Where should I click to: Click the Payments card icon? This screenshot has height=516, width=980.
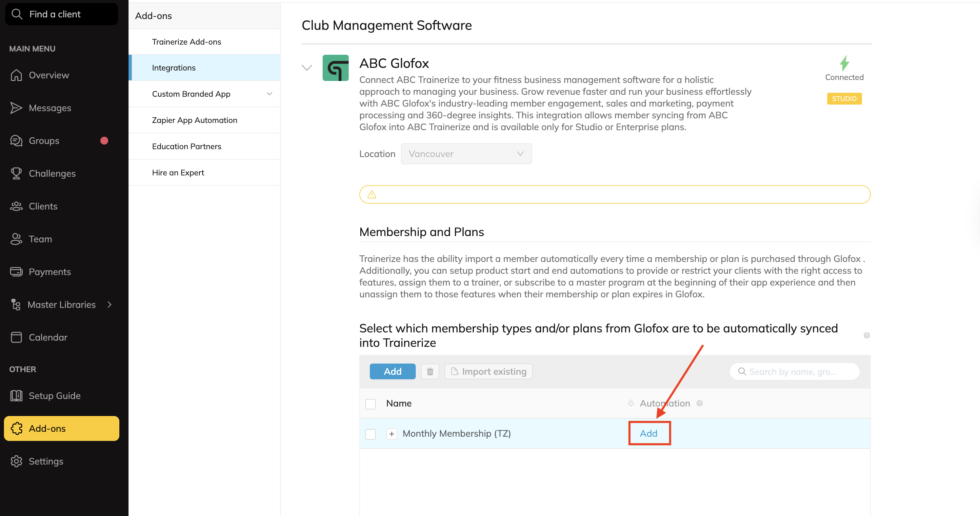(x=16, y=271)
